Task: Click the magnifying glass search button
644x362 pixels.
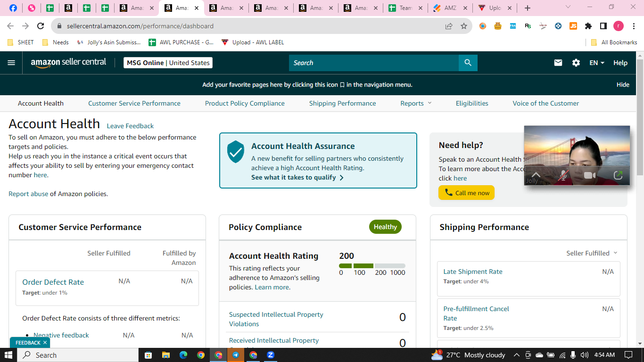Action: click(x=468, y=63)
